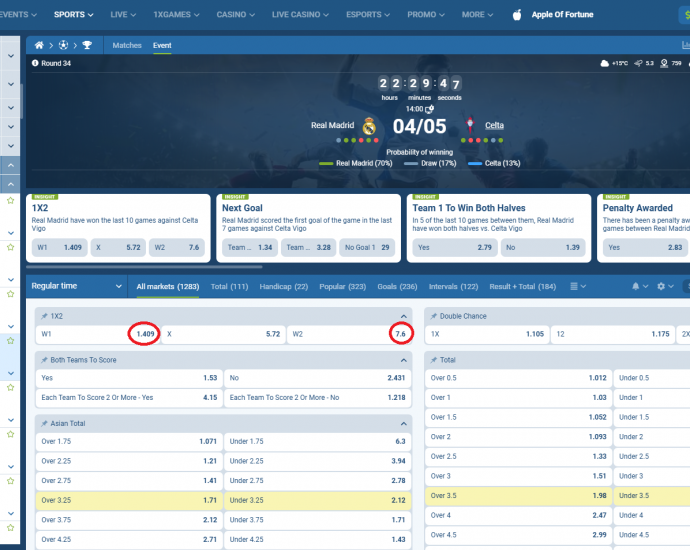Select Double Chance 1X at 1.105
690x550 pixels.
point(487,334)
